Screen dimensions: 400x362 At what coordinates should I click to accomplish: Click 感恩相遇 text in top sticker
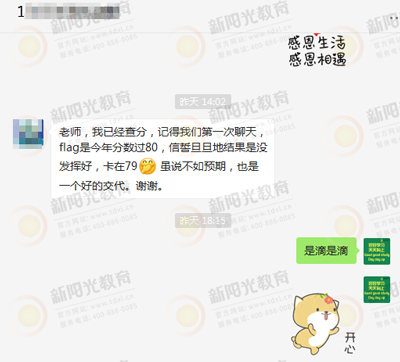317,60
